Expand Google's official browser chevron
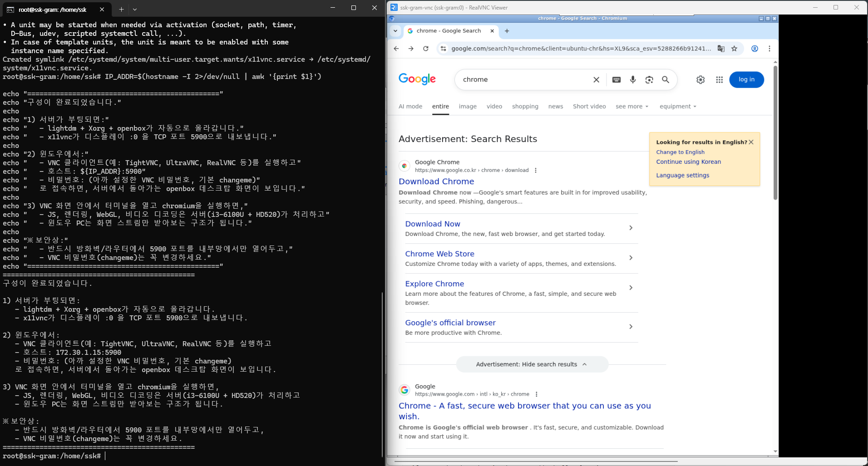The image size is (868, 466). 631,327
